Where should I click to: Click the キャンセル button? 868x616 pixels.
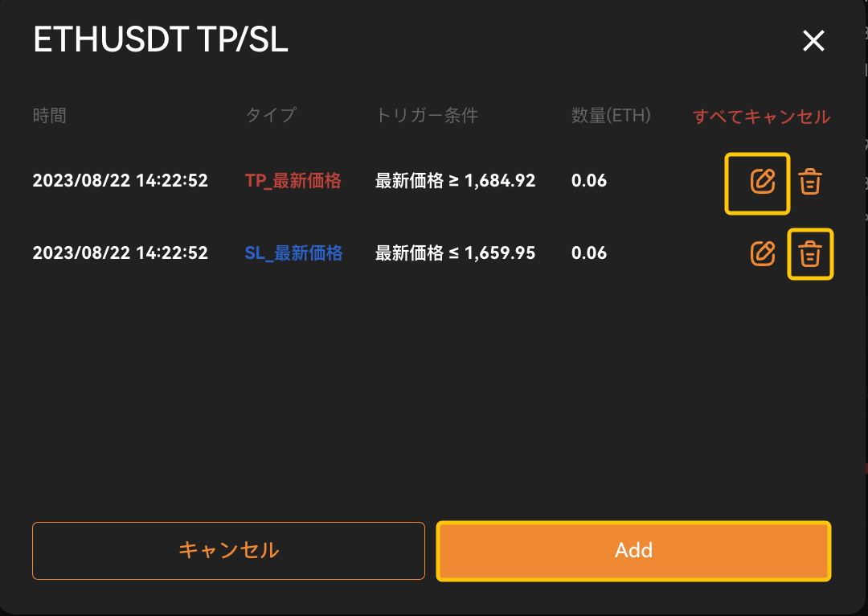pyautogui.click(x=228, y=551)
